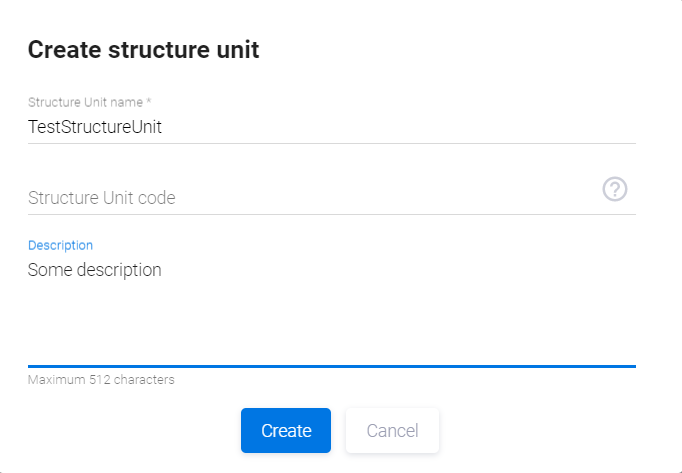The image size is (682, 473).
Task: Click the underline beneath the code field
Action: pos(331,214)
